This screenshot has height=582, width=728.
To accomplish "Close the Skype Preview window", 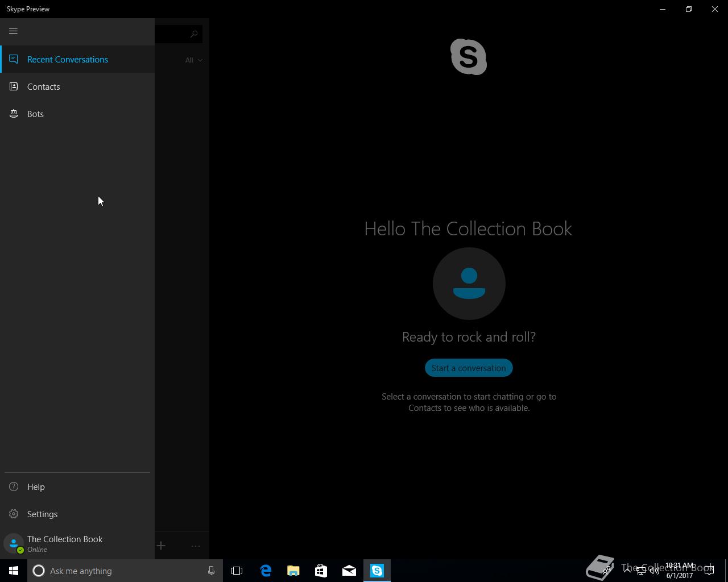I will click(715, 9).
